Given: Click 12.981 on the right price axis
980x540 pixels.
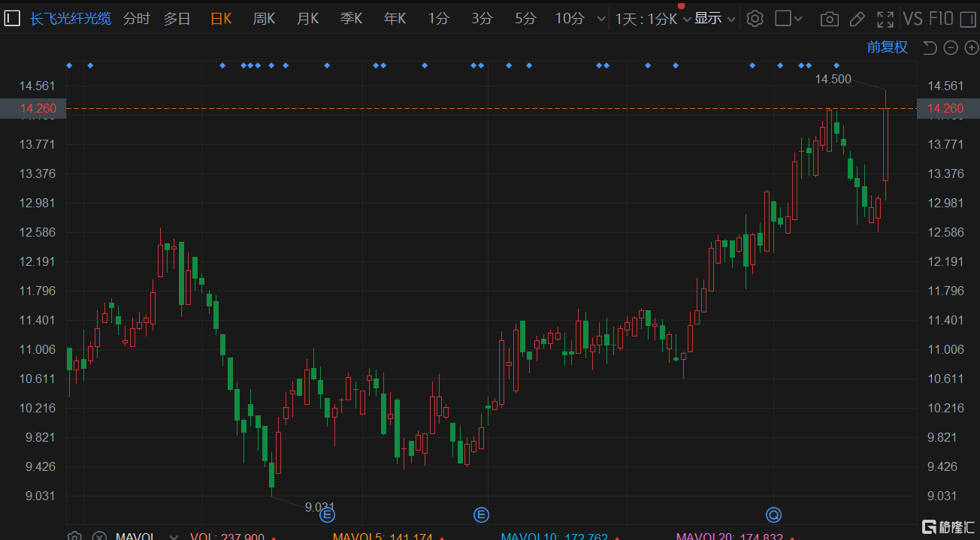Looking at the screenshot, I should (x=946, y=203).
